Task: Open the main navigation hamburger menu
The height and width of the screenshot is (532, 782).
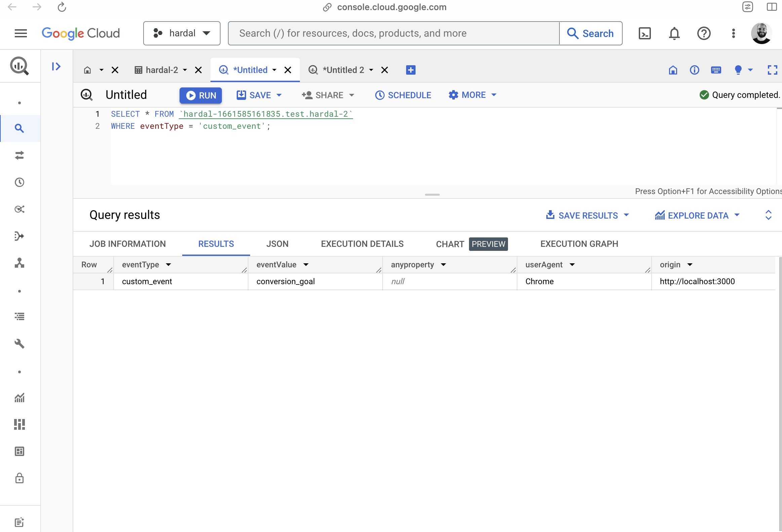Action: pos(21,33)
